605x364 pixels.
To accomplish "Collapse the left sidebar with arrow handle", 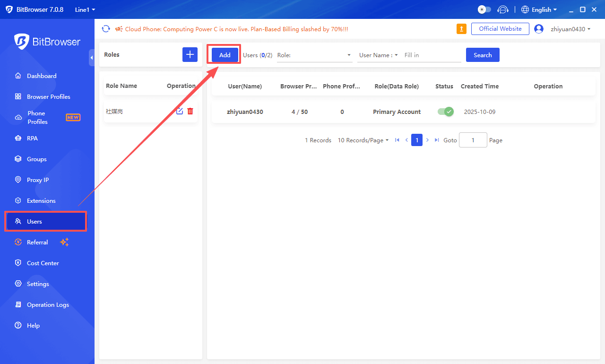I will 91,57.
